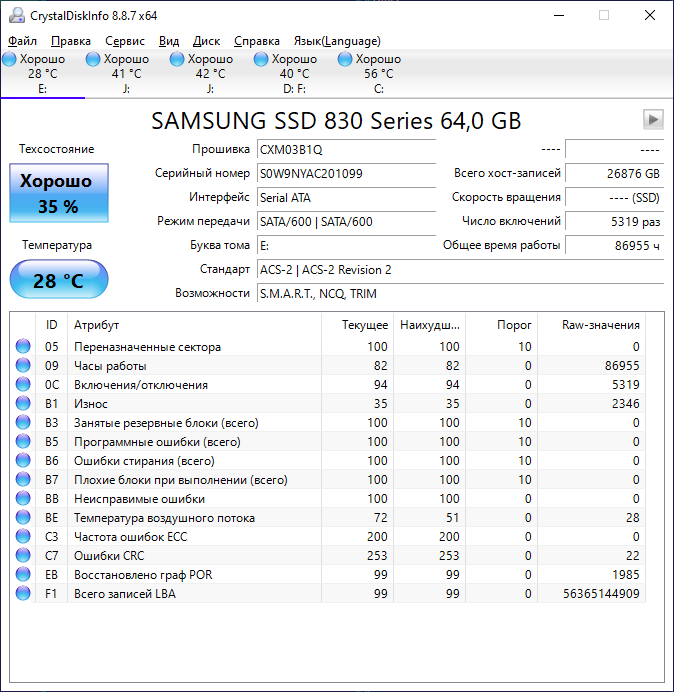The image size is (674, 692).
Task: Click status icon for attribute 0C
Action: click(23, 384)
